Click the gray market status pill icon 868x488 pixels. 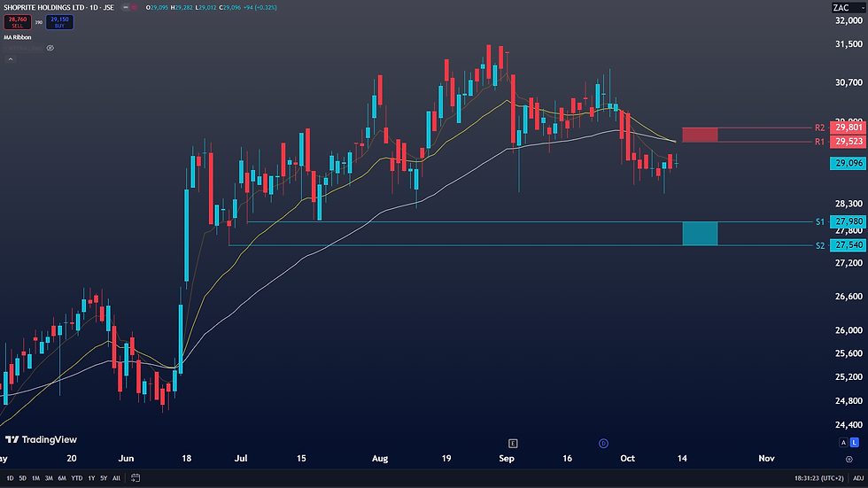pos(126,8)
